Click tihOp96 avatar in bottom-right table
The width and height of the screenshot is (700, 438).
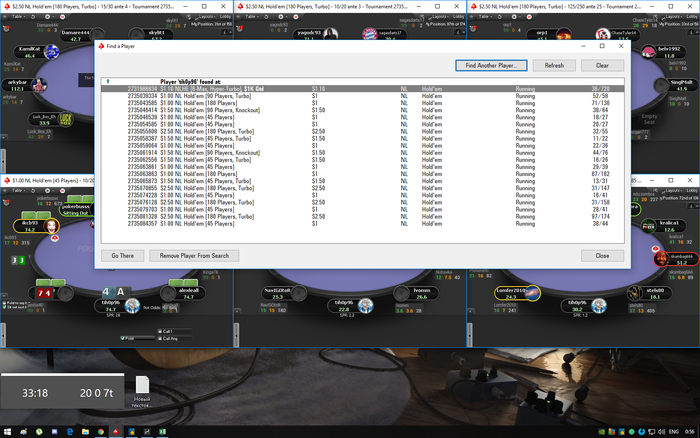pos(599,306)
